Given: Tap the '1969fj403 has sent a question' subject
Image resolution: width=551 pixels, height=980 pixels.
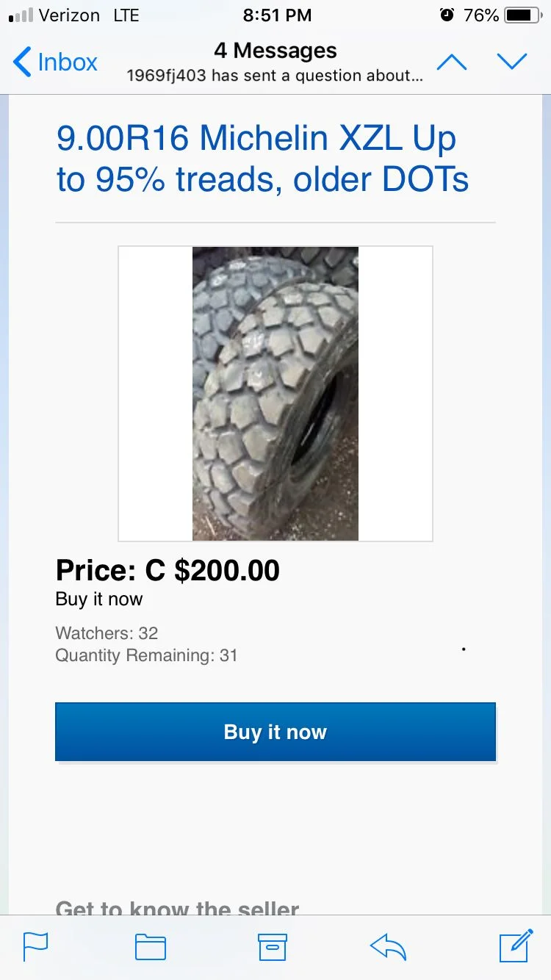Looking at the screenshot, I should (275, 76).
